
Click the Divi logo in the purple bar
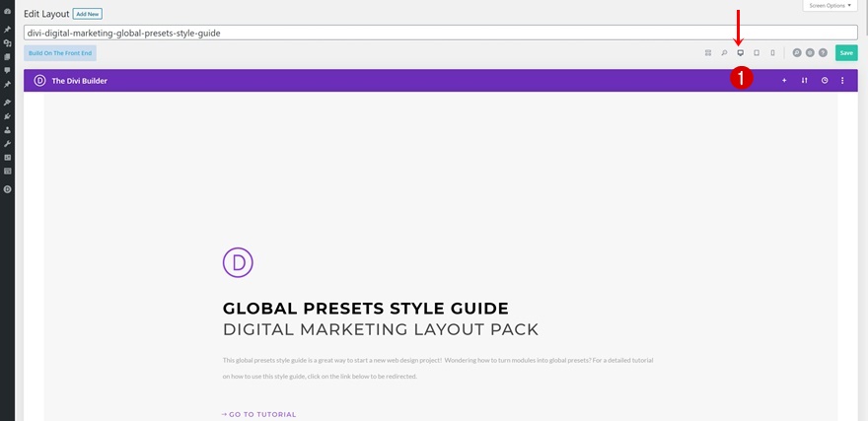click(x=39, y=81)
